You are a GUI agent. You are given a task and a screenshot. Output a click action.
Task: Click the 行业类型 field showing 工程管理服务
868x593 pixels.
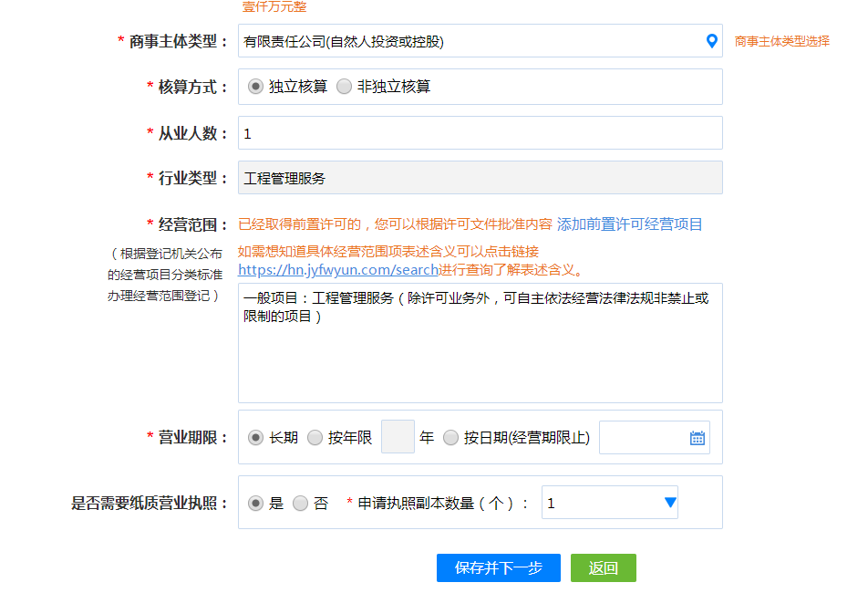[x=480, y=178]
